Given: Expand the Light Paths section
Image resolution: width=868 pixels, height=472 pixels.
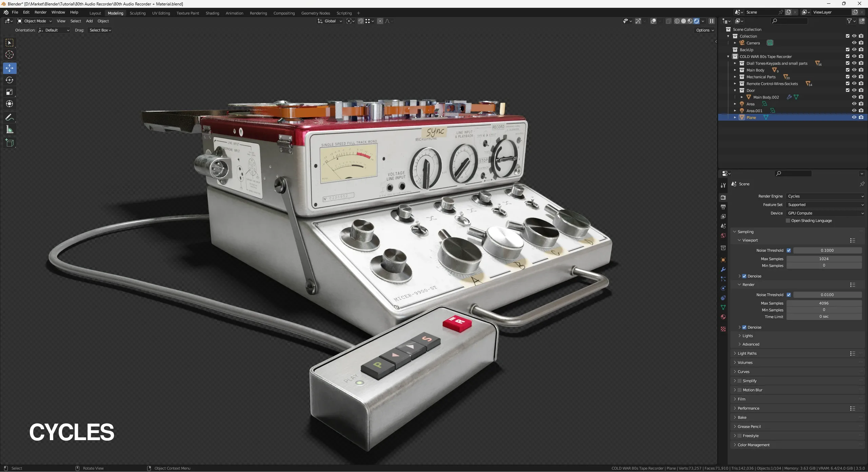Looking at the screenshot, I should 747,353.
